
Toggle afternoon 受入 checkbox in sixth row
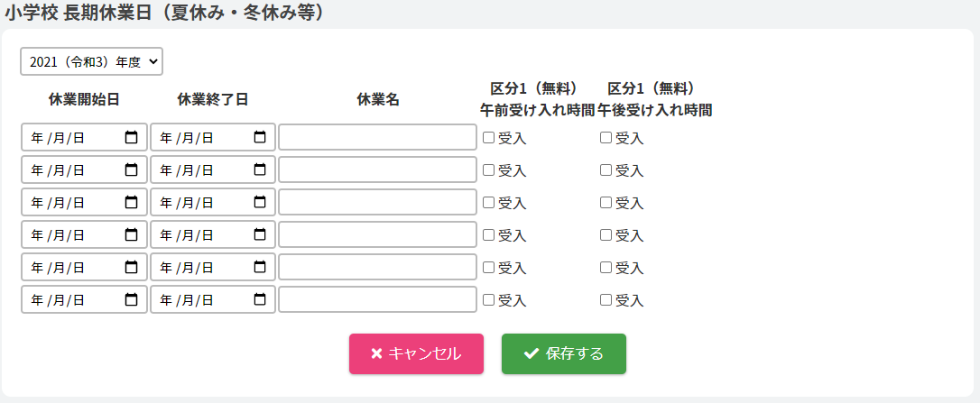tap(606, 300)
